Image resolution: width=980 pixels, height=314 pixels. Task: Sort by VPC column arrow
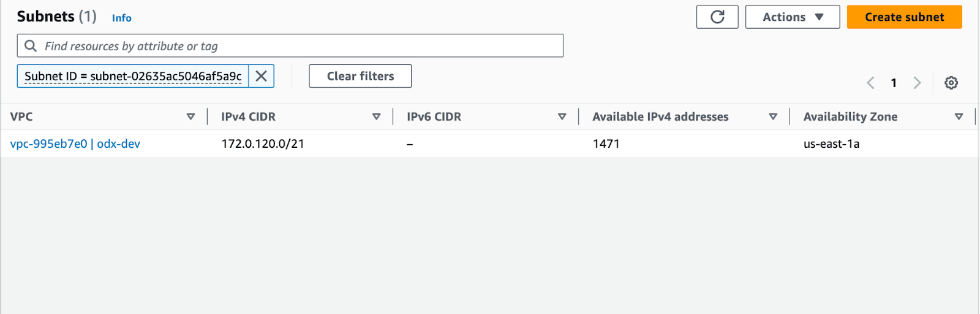coord(190,117)
